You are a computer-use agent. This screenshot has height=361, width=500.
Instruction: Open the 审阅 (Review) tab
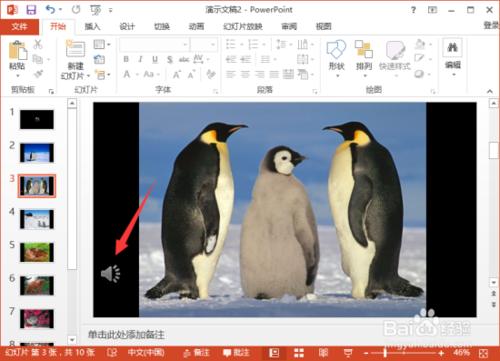click(x=289, y=26)
